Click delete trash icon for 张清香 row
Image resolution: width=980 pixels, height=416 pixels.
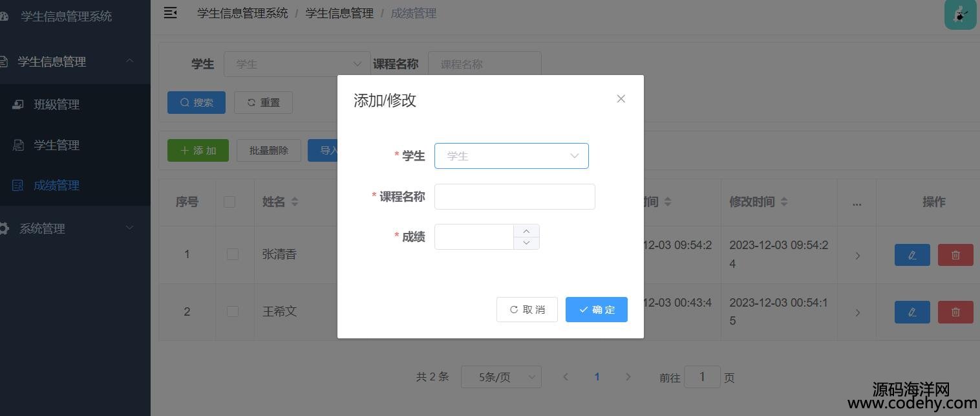955,255
